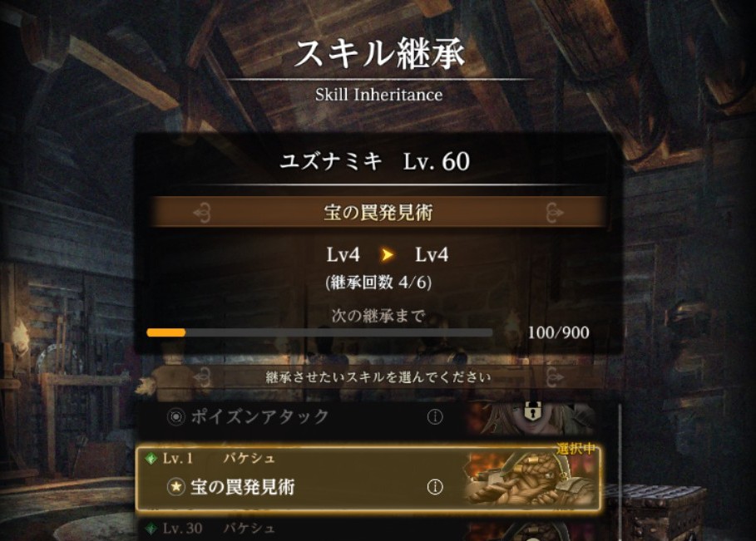This screenshot has width=756, height=541.
Task: Open info icon for selected 宝の罠発見術 skill
Action: tap(435, 487)
